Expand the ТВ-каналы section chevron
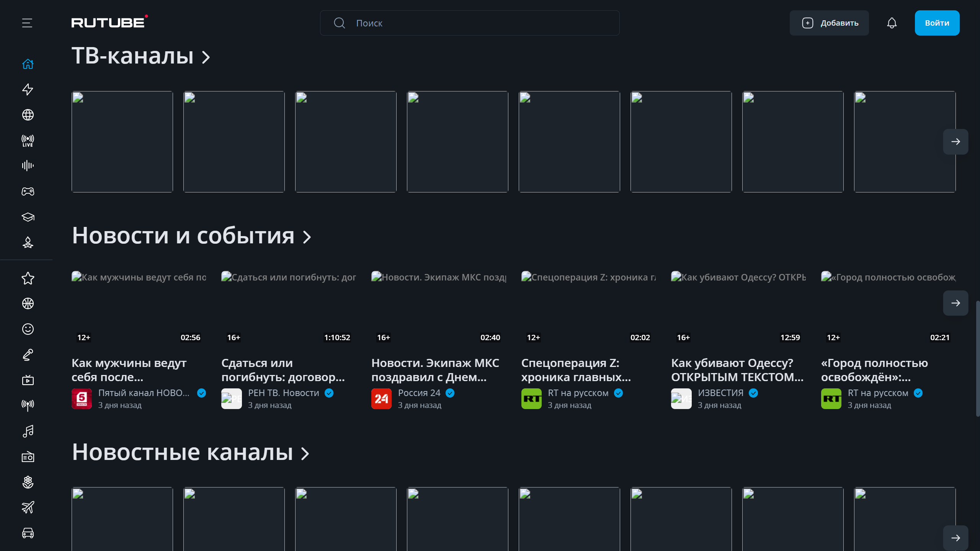This screenshot has height=551, width=980. click(206, 57)
